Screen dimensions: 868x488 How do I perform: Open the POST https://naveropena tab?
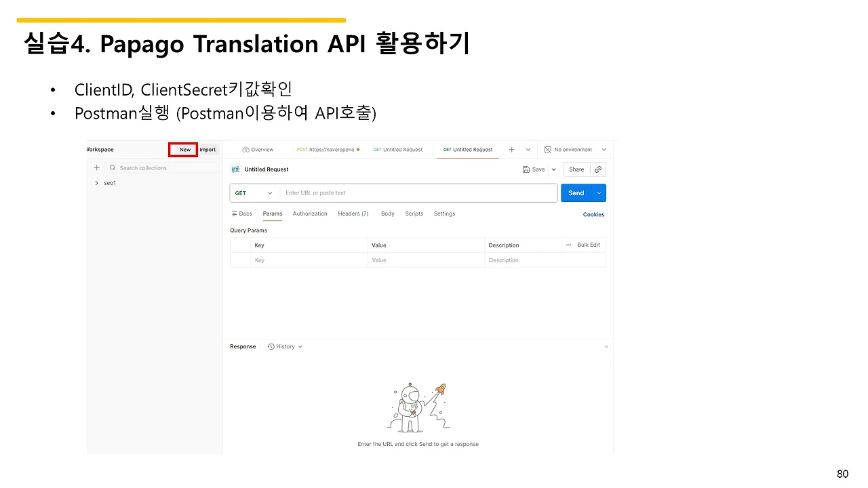click(x=328, y=150)
